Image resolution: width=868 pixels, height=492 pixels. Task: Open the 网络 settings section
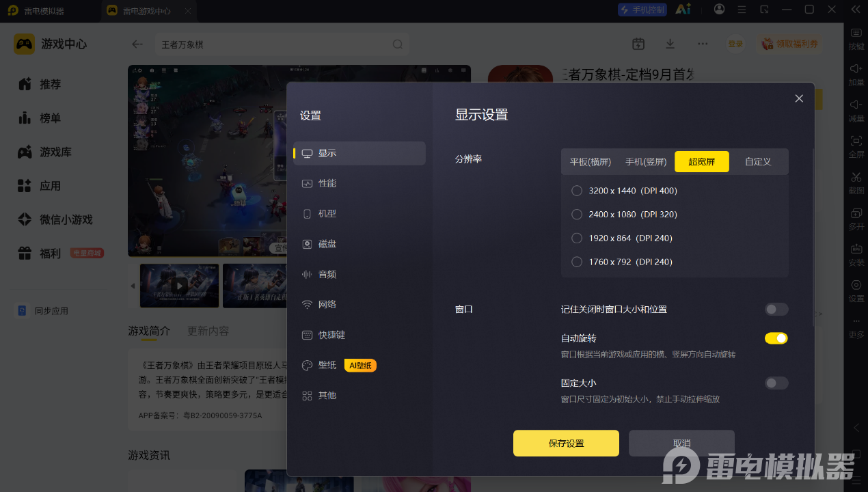[x=360, y=304]
